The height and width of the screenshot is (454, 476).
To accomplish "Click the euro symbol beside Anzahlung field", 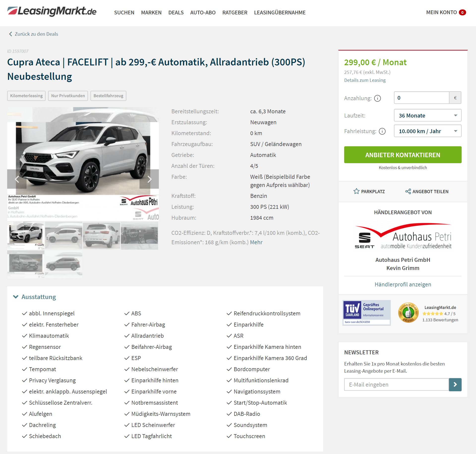I will pyautogui.click(x=455, y=98).
